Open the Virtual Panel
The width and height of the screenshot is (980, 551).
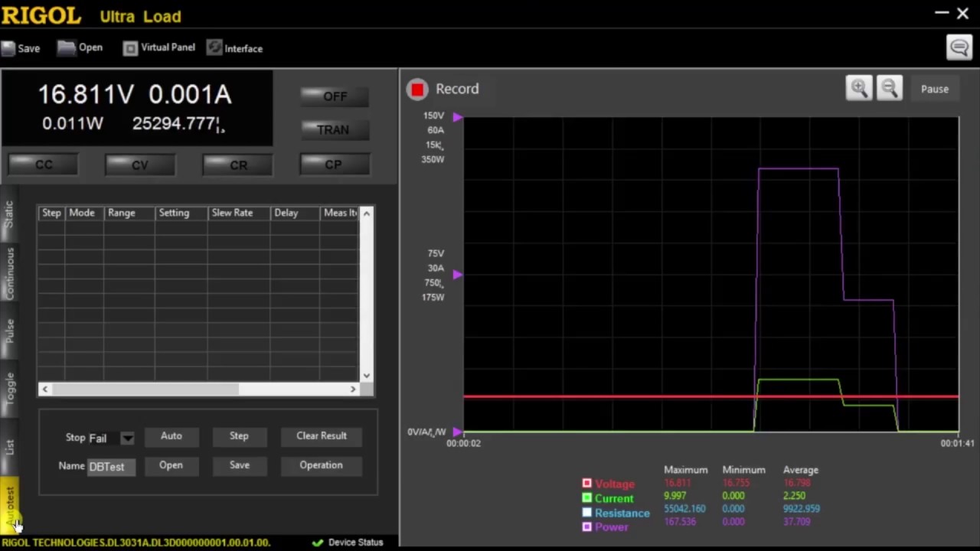point(159,47)
